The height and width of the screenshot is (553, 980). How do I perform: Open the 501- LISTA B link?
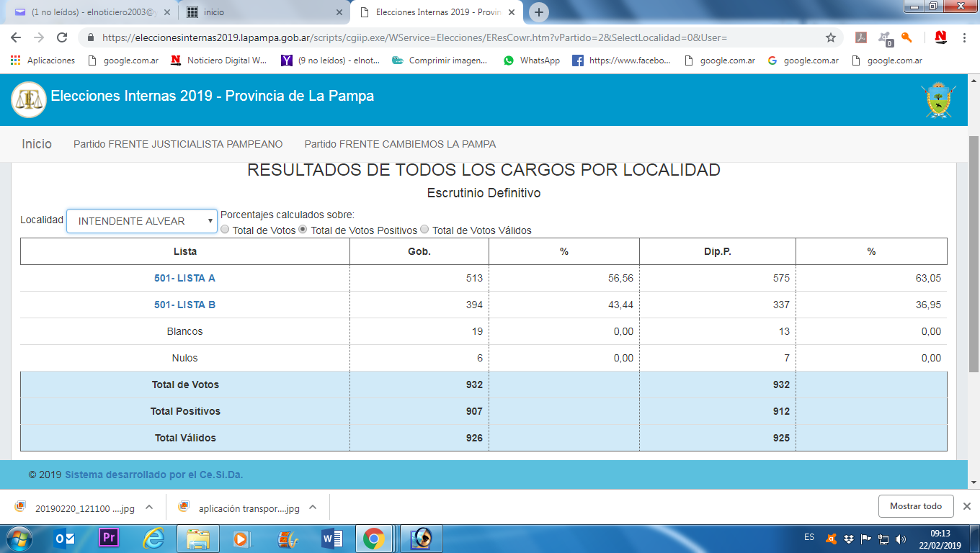coord(184,305)
